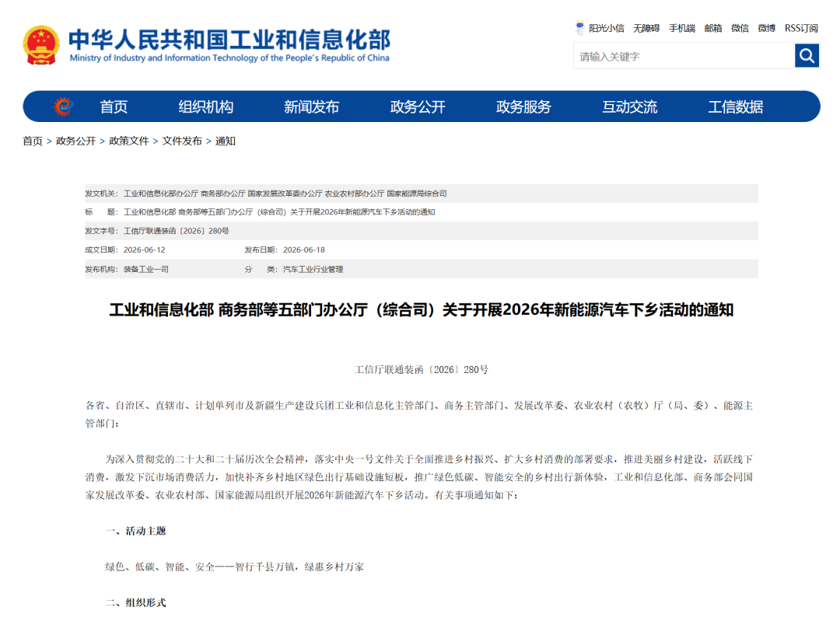Click the orange gear icon in navigation bar
Viewport: 840px width, 628px height.
point(63,106)
